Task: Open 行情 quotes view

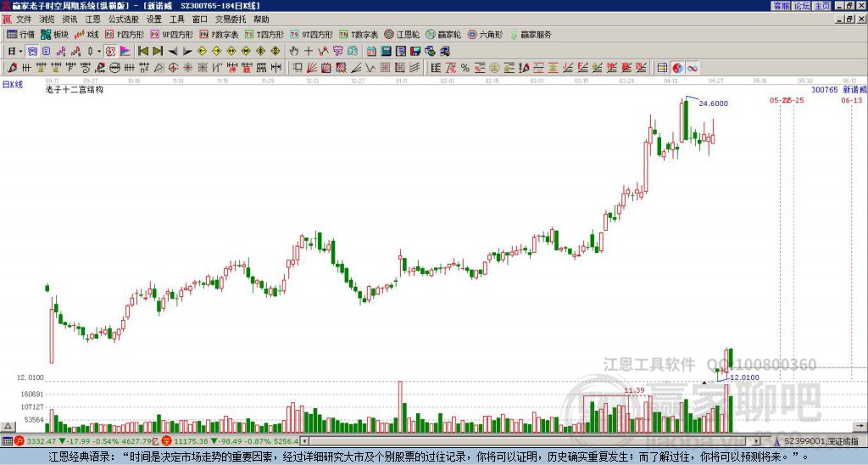Action: tap(21, 34)
